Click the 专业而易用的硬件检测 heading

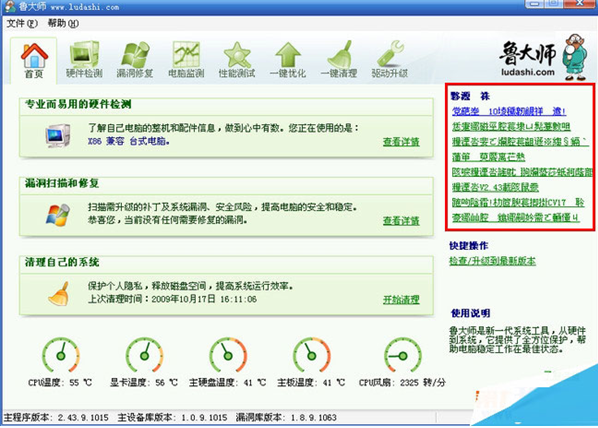tap(78, 104)
